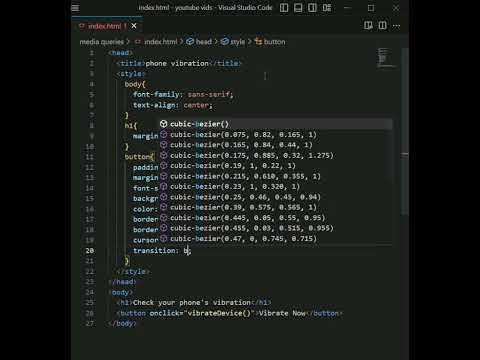
Task: Click 'center' value on line 6
Action: click(196, 105)
